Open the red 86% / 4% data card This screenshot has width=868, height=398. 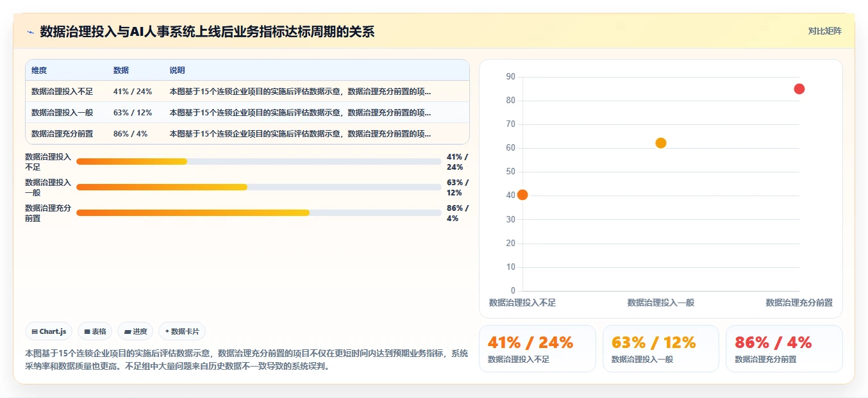784,349
